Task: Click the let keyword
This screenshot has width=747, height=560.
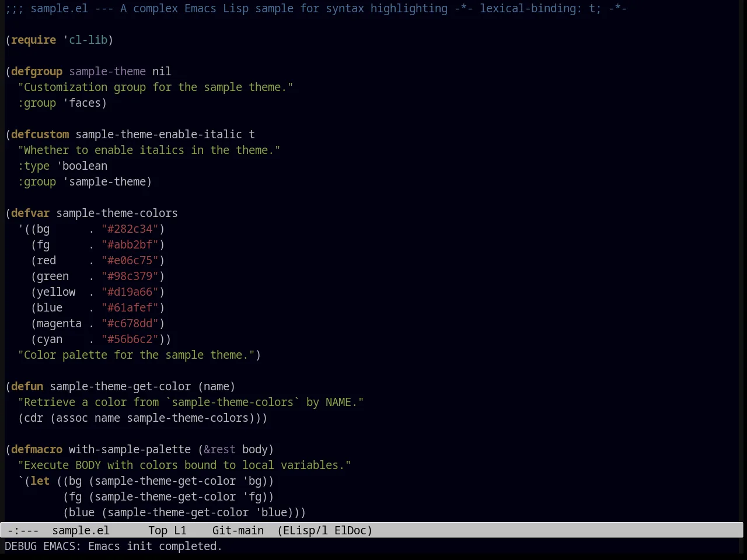Action: (x=40, y=481)
